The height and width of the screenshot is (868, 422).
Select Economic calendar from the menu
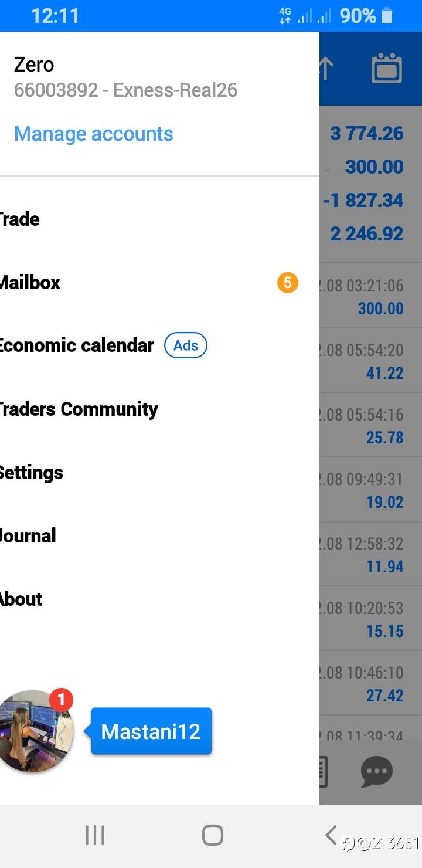(76, 345)
